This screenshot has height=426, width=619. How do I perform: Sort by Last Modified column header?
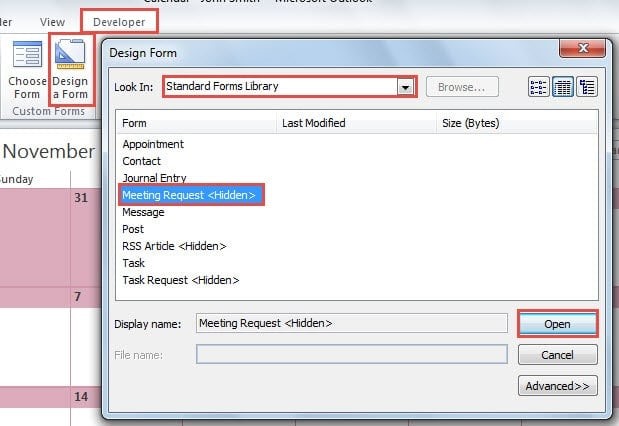(314, 123)
